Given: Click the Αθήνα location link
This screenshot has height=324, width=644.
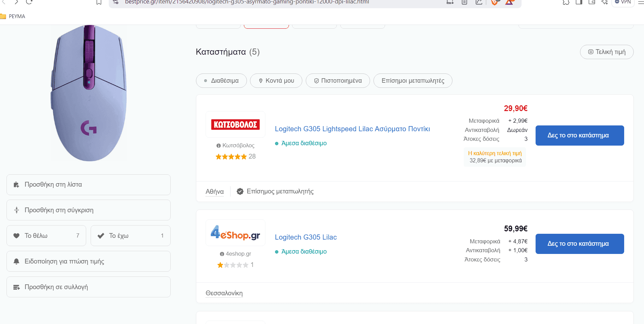Looking at the screenshot, I should point(215,192).
